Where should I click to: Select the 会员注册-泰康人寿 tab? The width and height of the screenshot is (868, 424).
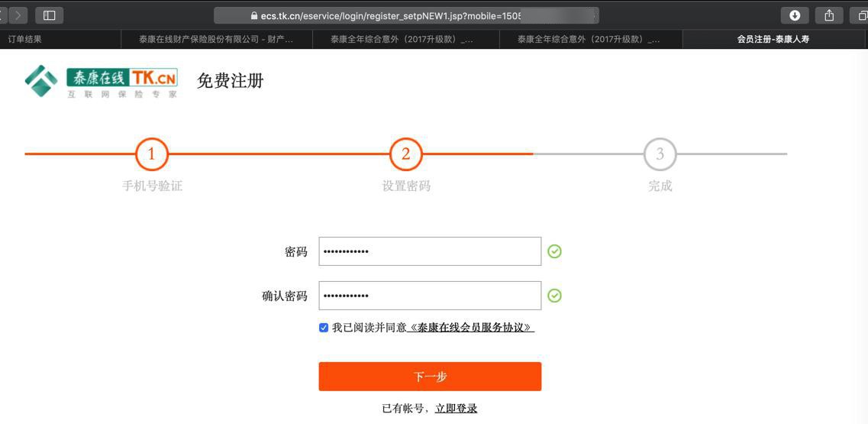click(x=775, y=40)
